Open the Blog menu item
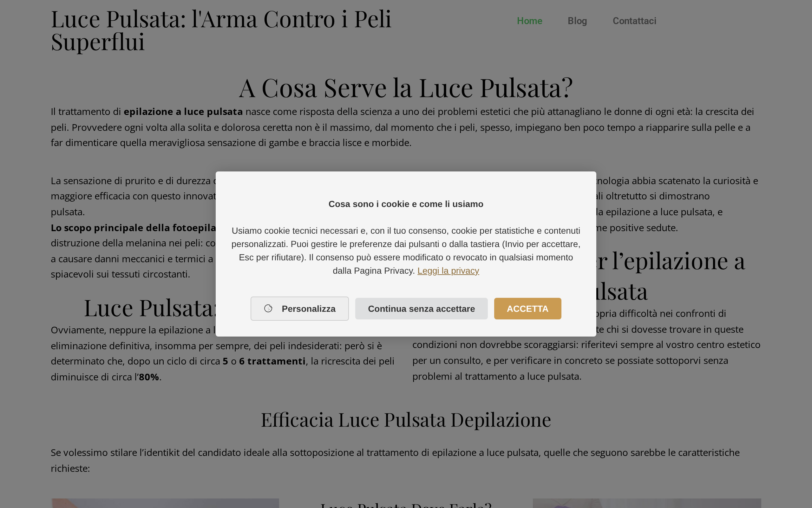The image size is (812, 508). tap(577, 21)
